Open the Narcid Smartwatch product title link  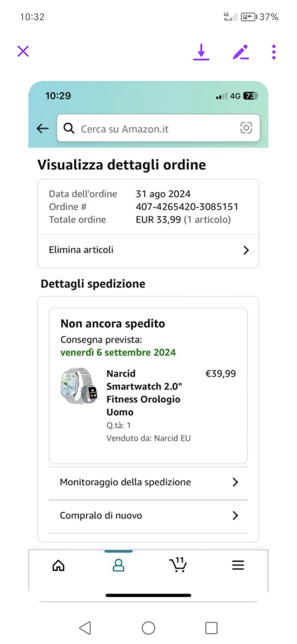[144, 393]
